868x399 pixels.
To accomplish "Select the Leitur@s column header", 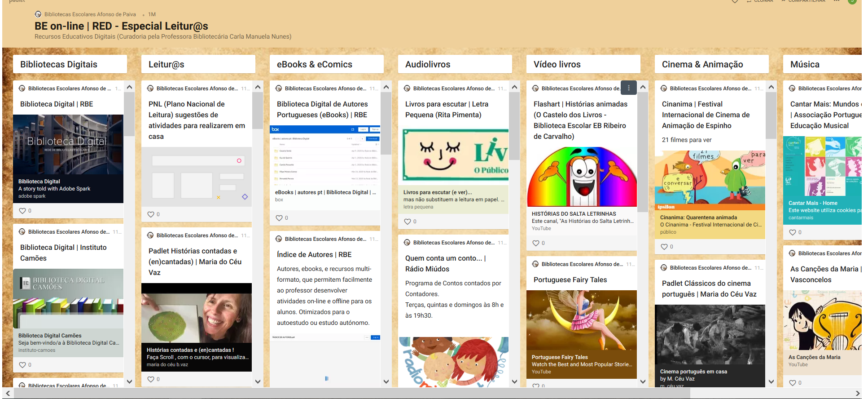I will (x=198, y=64).
